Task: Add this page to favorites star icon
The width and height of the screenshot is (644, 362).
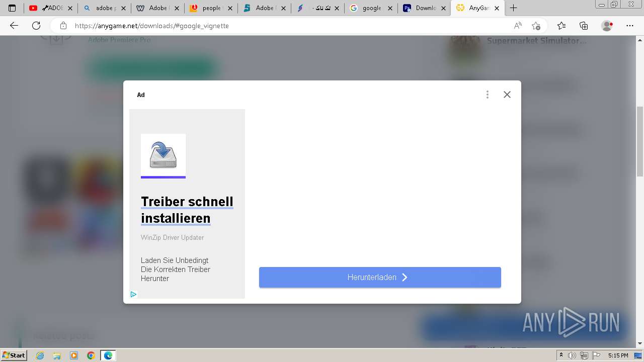Action: [x=536, y=26]
